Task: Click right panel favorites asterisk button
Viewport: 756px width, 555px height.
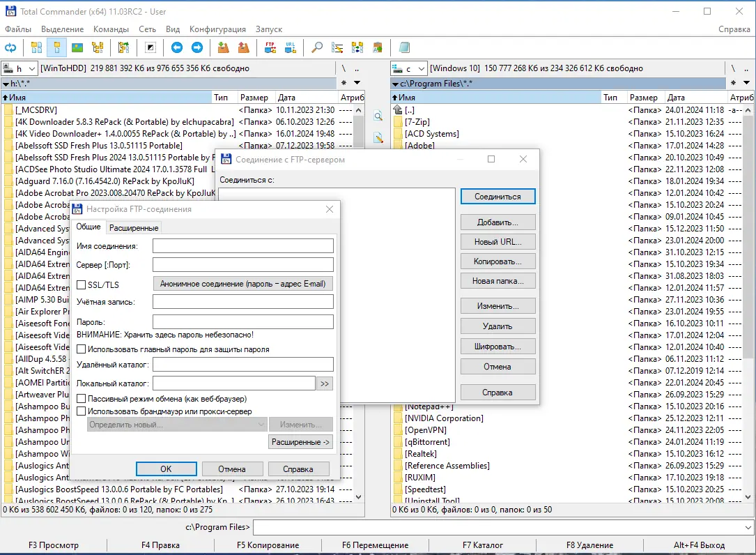Action: [x=733, y=83]
